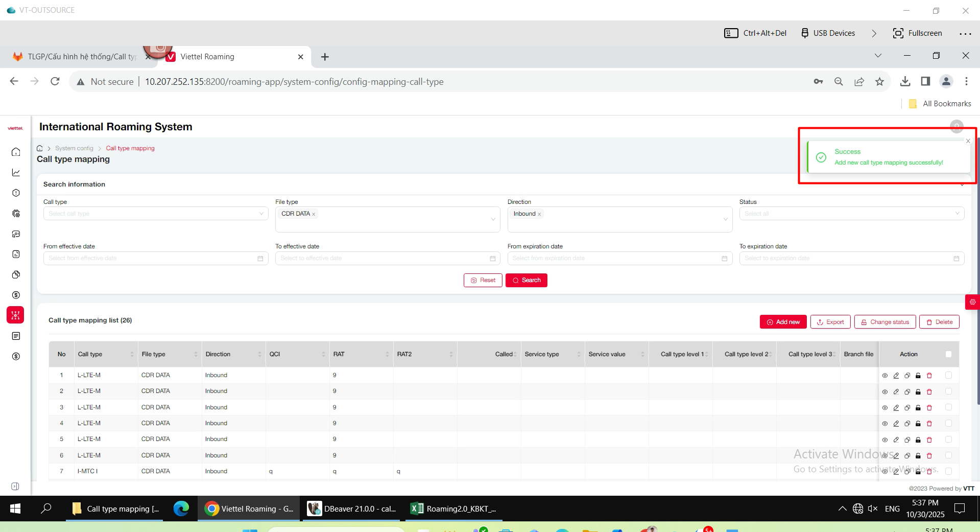Click System config in the breadcrumb

(x=74, y=148)
